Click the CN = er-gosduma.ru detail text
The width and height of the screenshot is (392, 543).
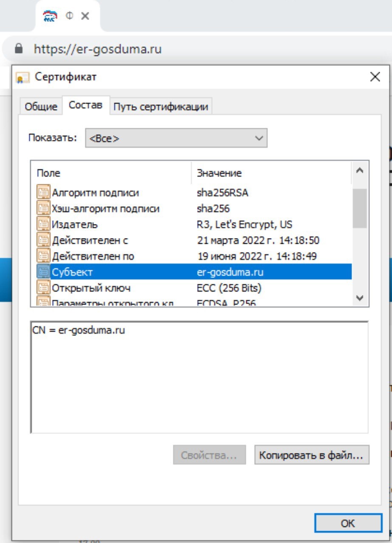pyautogui.click(x=79, y=330)
